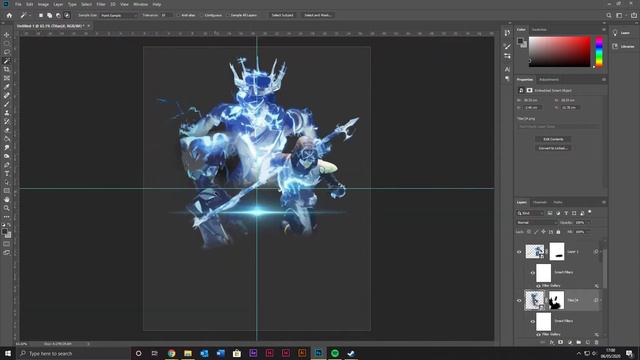Viewport: 640px width, 360px height.
Task: Switch to the Paths tab
Action: click(x=558, y=202)
